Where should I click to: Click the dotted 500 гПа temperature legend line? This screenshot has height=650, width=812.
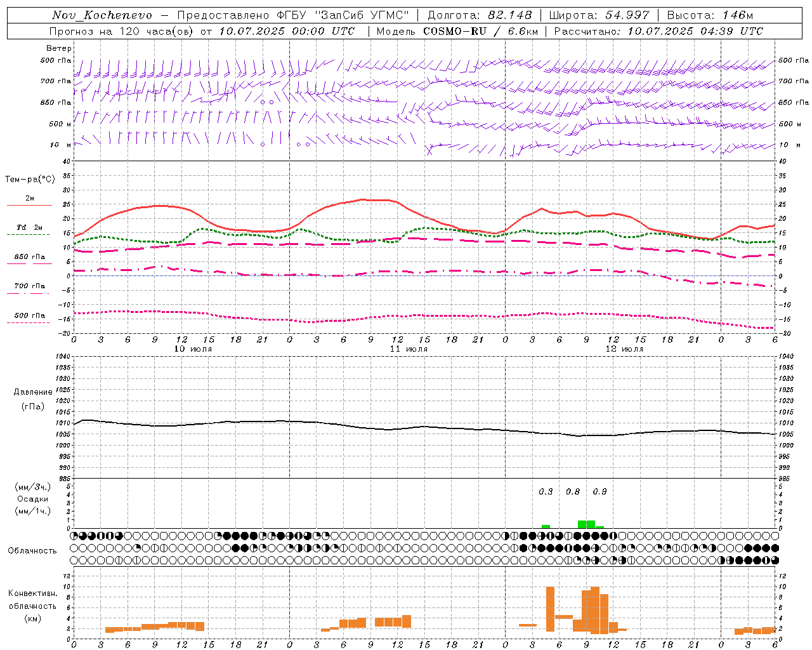pyautogui.click(x=29, y=323)
